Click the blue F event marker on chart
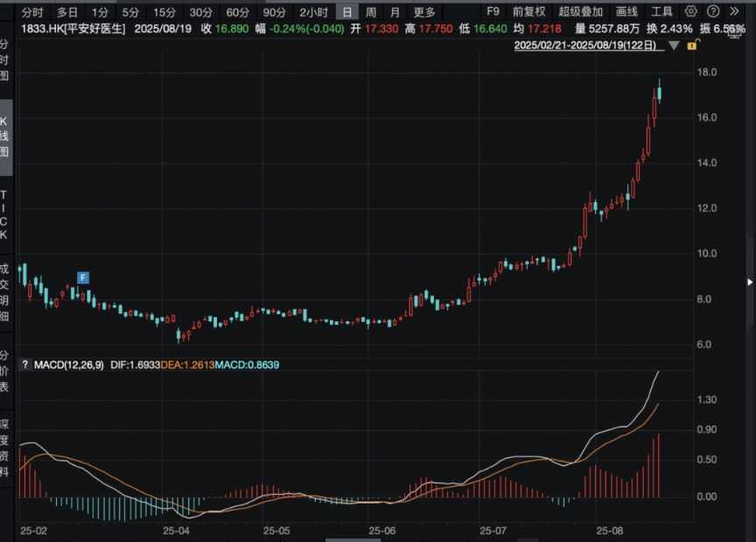 pos(83,278)
